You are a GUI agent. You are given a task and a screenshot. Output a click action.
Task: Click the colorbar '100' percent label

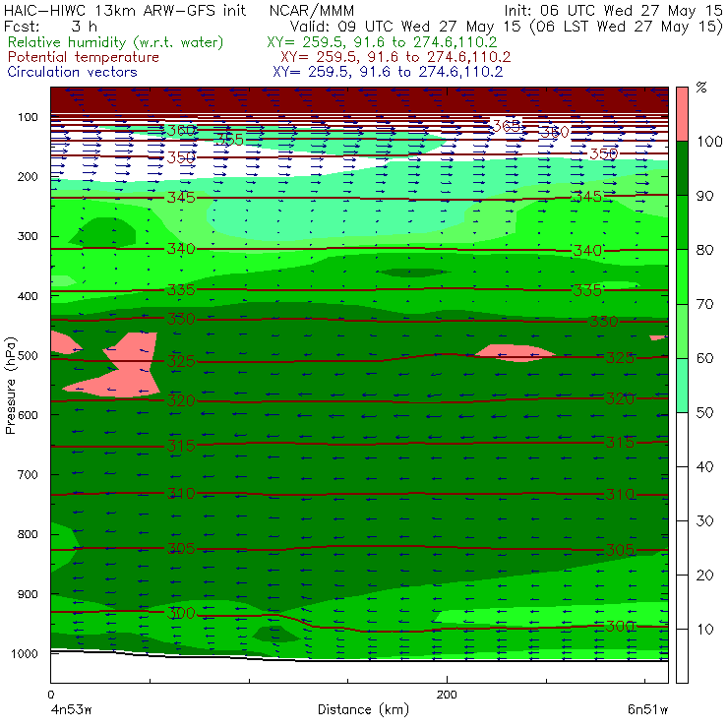pos(709,141)
